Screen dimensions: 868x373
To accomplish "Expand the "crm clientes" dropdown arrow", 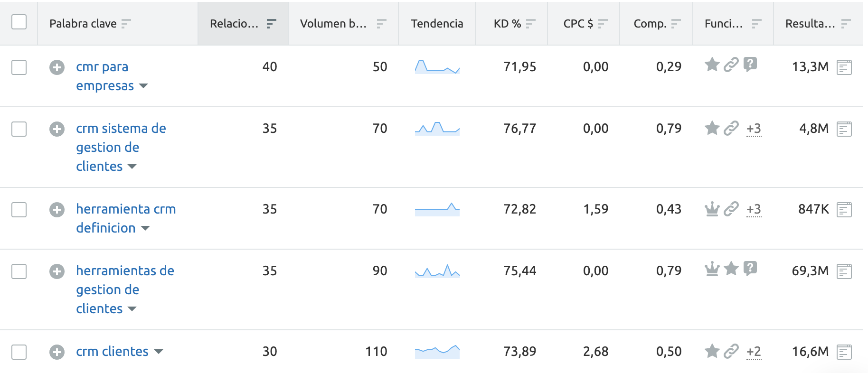I will tap(159, 352).
